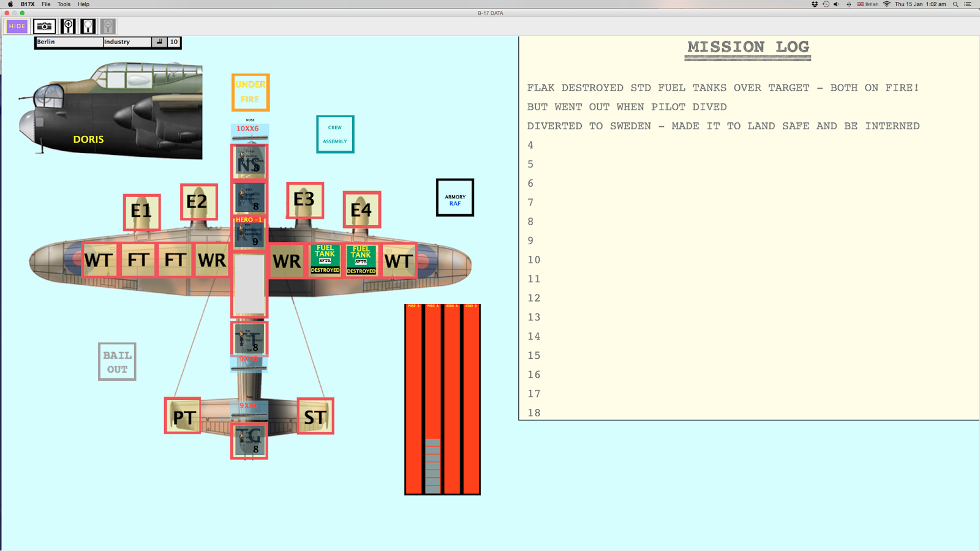Open the CREW ASSEMBLY box
Viewport: 980px width, 551px height.
335,134
